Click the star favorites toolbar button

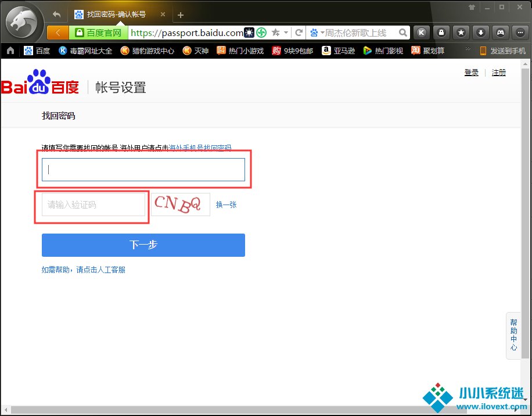pos(461,33)
